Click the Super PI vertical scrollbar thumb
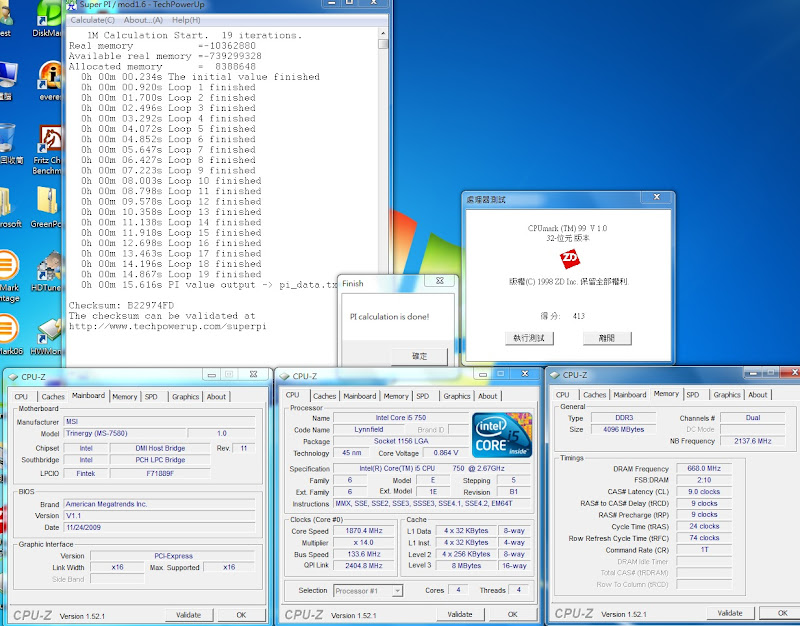800x626 pixels. click(x=383, y=44)
